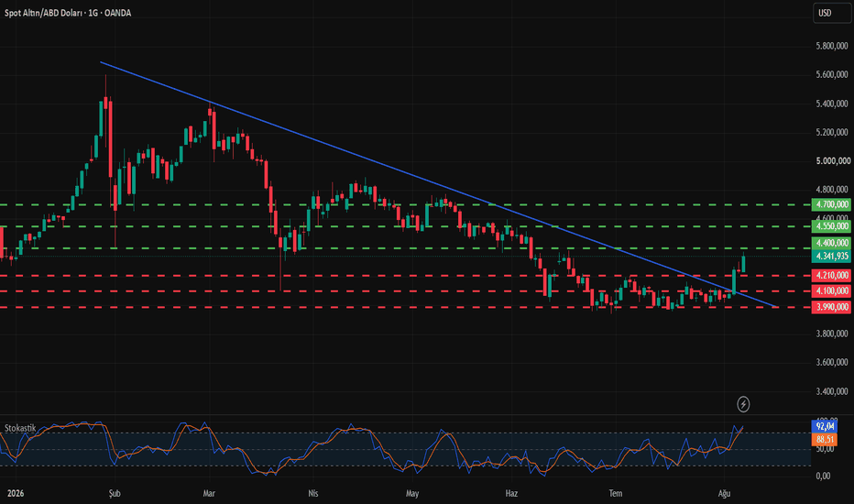This screenshot has width=854, height=504.
Task: Click the 4.800,000 price scale value
Action: coord(832,190)
